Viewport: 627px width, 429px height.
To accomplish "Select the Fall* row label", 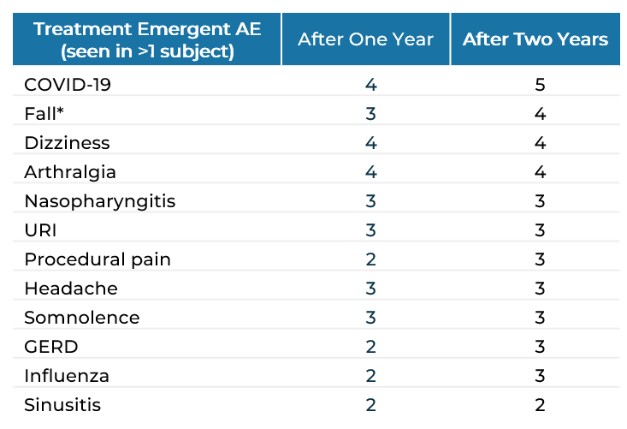I will [44, 114].
